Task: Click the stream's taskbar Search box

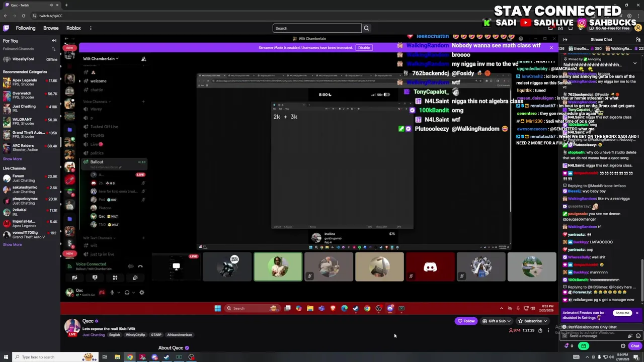Action: coord(252,308)
